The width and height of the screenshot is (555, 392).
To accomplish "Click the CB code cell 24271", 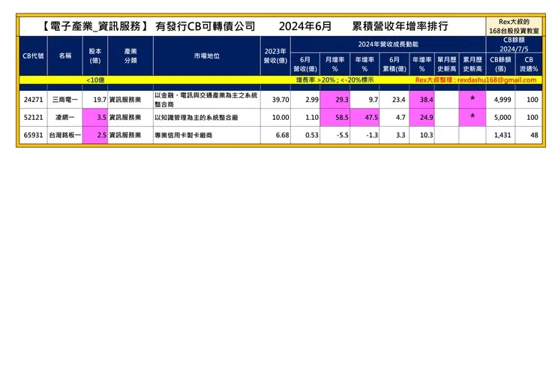I will tap(33, 100).
